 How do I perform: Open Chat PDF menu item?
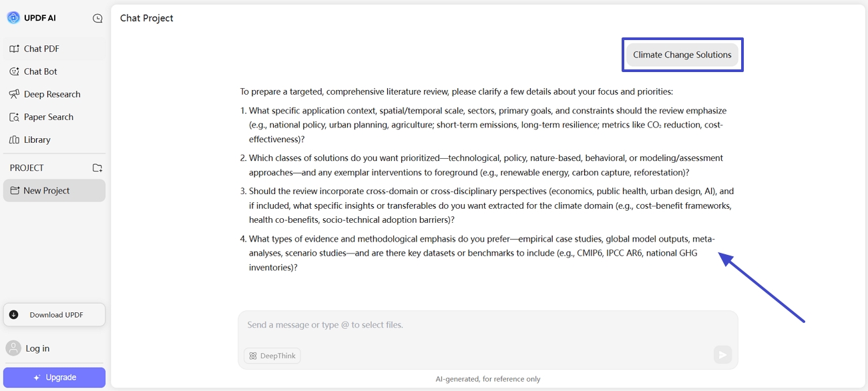point(41,49)
